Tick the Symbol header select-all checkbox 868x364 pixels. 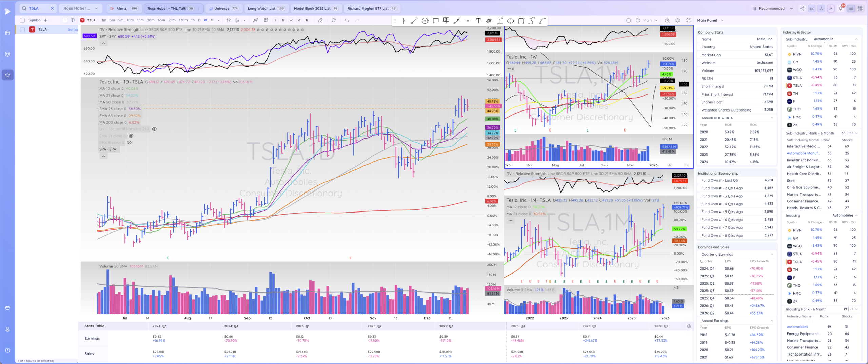point(22,20)
